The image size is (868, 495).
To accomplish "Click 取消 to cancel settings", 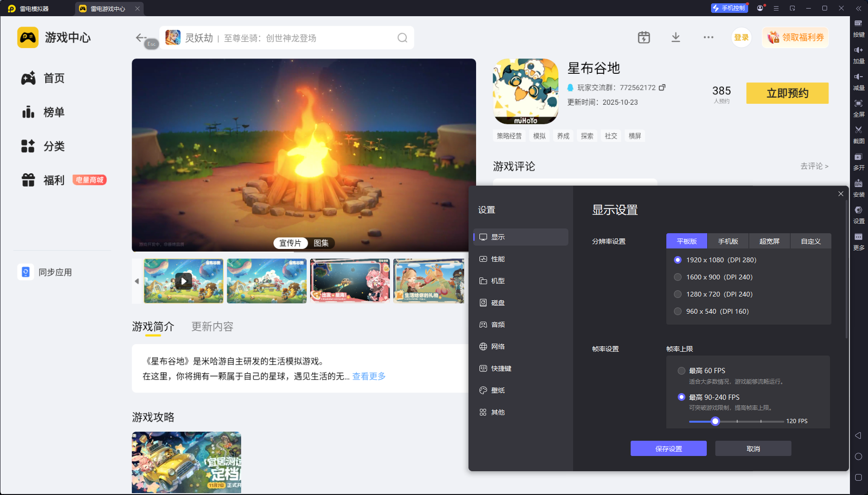I will coord(753,448).
